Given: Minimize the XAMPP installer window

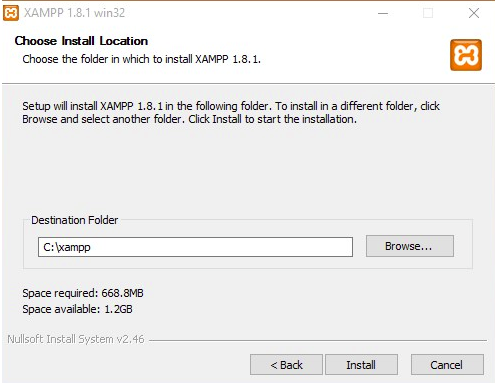Looking at the screenshot, I should point(383,13).
